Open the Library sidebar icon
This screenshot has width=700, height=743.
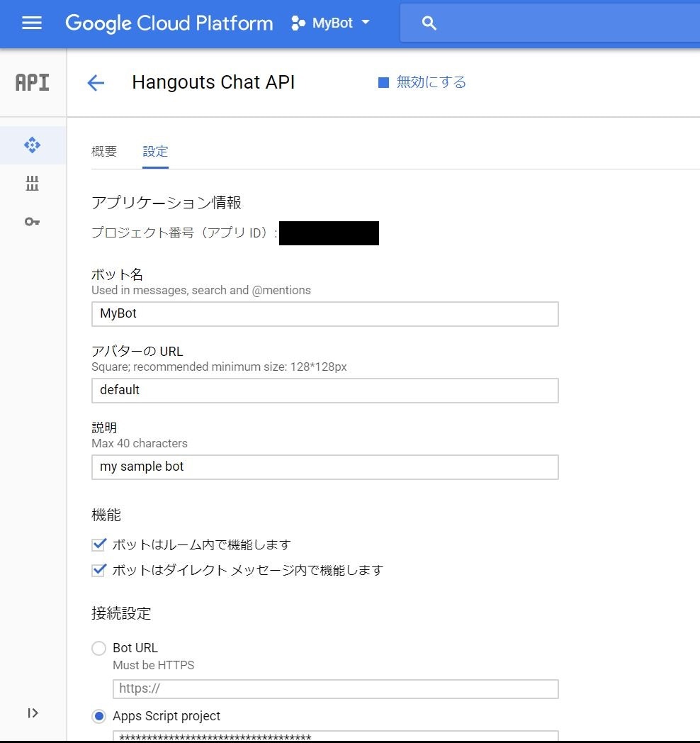32,183
